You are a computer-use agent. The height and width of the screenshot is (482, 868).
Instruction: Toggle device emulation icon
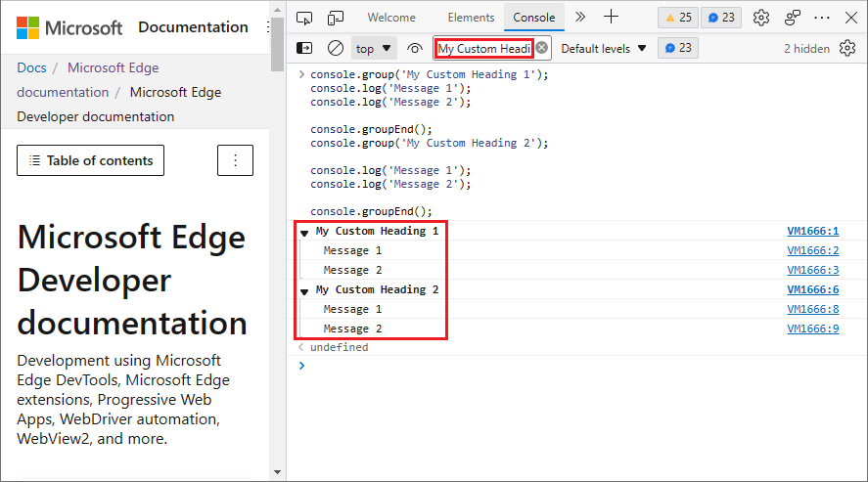[x=335, y=18]
